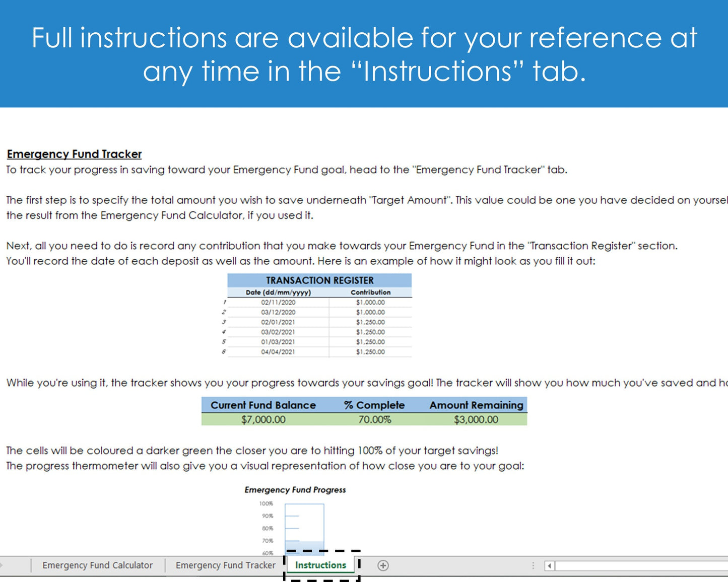The image size is (728, 582).
Task: Click the Current Fund Balance header
Action: point(263,405)
